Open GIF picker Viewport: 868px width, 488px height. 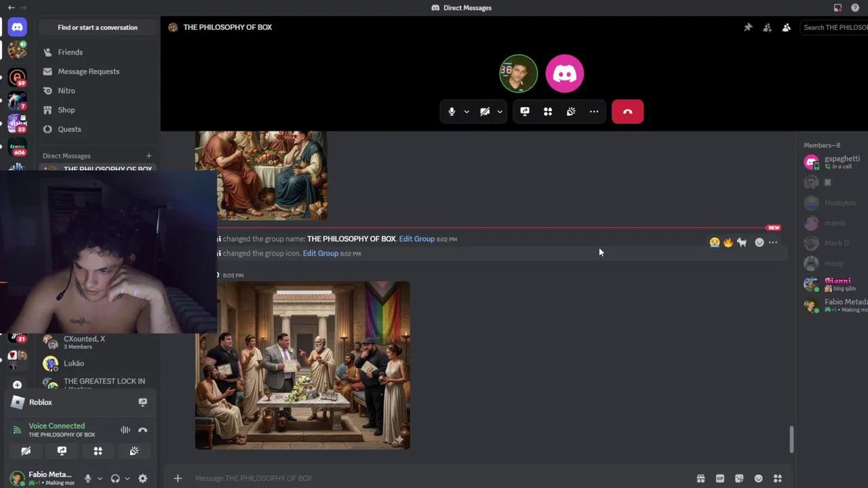pyautogui.click(x=719, y=479)
